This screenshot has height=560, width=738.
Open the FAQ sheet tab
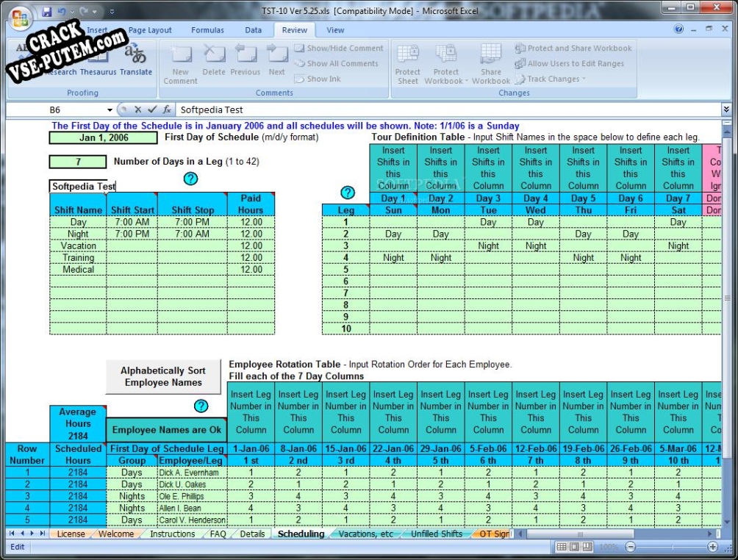point(218,534)
